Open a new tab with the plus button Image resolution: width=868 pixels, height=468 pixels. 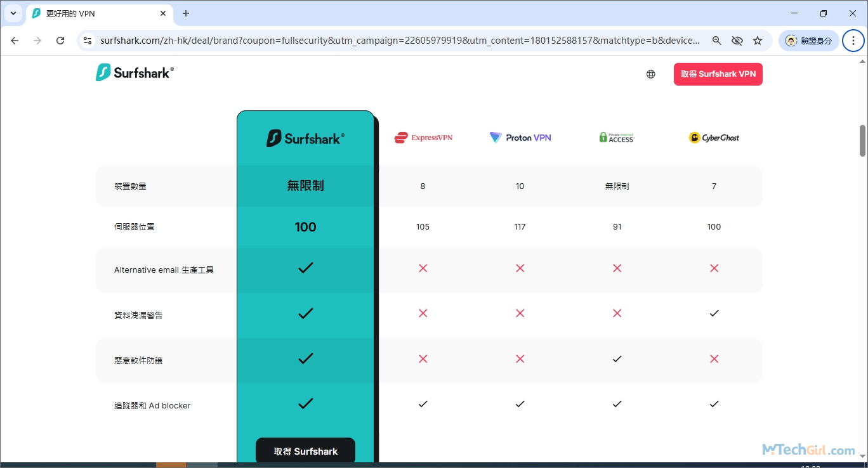pyautogui.click(x=185, y=13)
